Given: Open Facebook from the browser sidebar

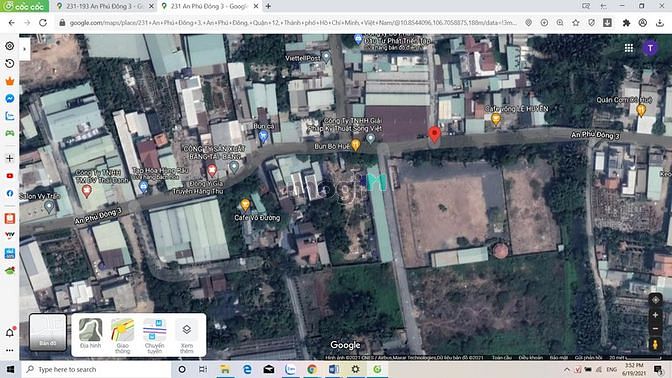Looking at the screenshot, I should [x=9, y=193].
